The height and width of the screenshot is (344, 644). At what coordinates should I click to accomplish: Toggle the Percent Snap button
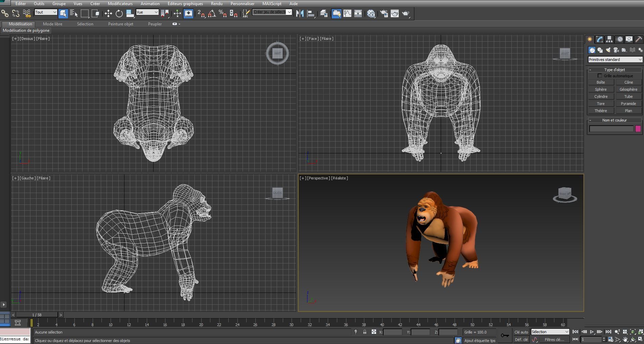click(223, 14)
